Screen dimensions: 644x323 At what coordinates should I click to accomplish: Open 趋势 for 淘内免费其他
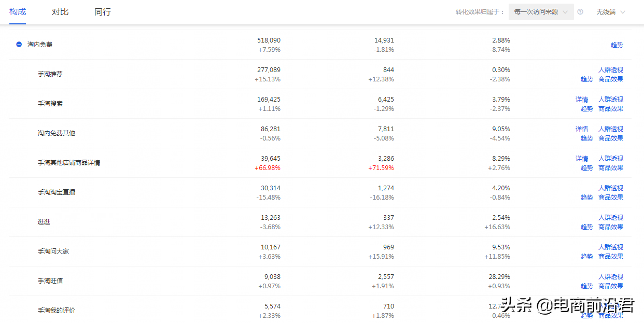point(587,138)
